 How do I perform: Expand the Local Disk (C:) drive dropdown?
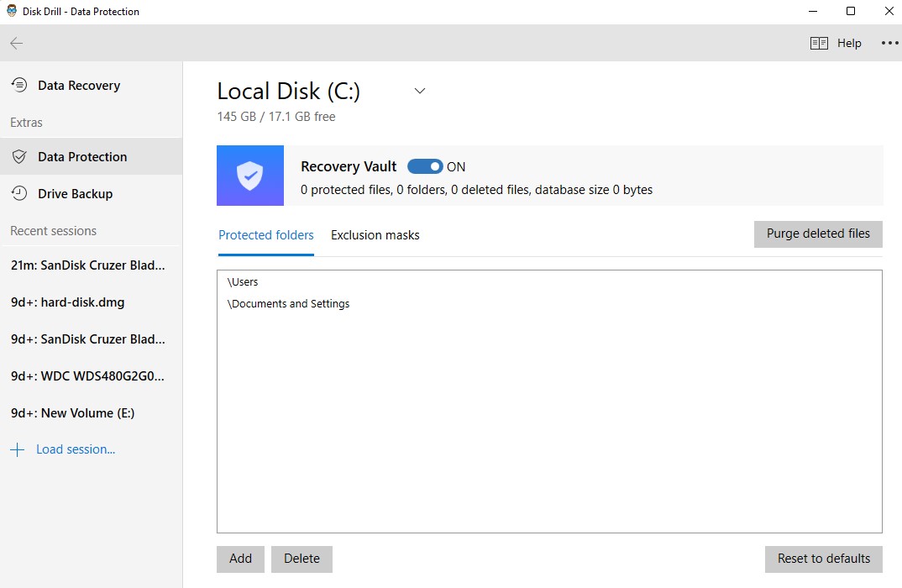(x=420, y=91)
